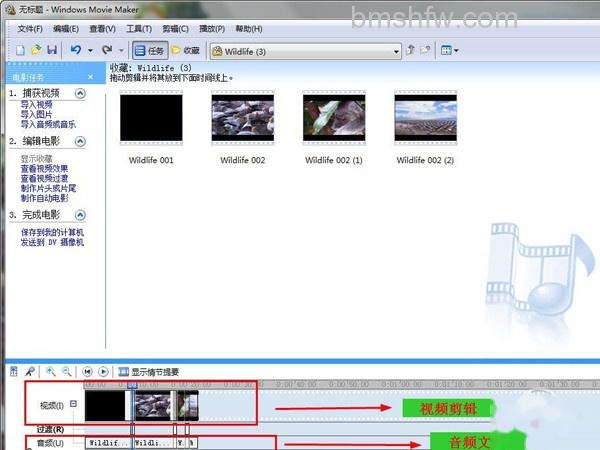600x450 pixels.
Task: Click the new collection folder icon
Action: [x=425, y=50]
